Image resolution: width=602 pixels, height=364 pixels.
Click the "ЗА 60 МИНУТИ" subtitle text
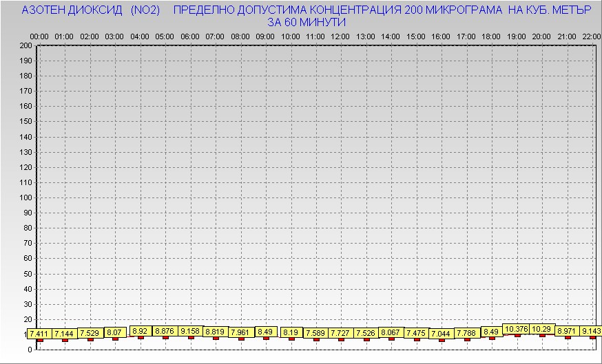(307, 22)
